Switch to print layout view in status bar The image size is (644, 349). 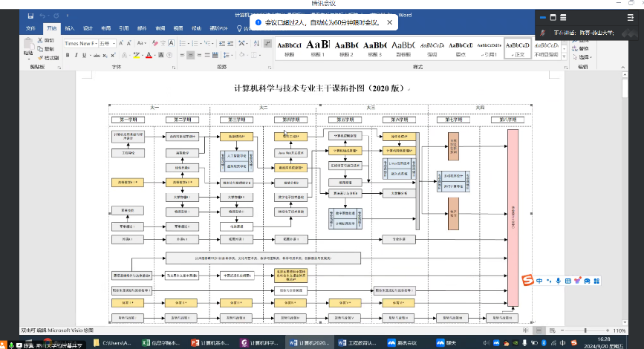pyautogui.click(x=539, y=330)
